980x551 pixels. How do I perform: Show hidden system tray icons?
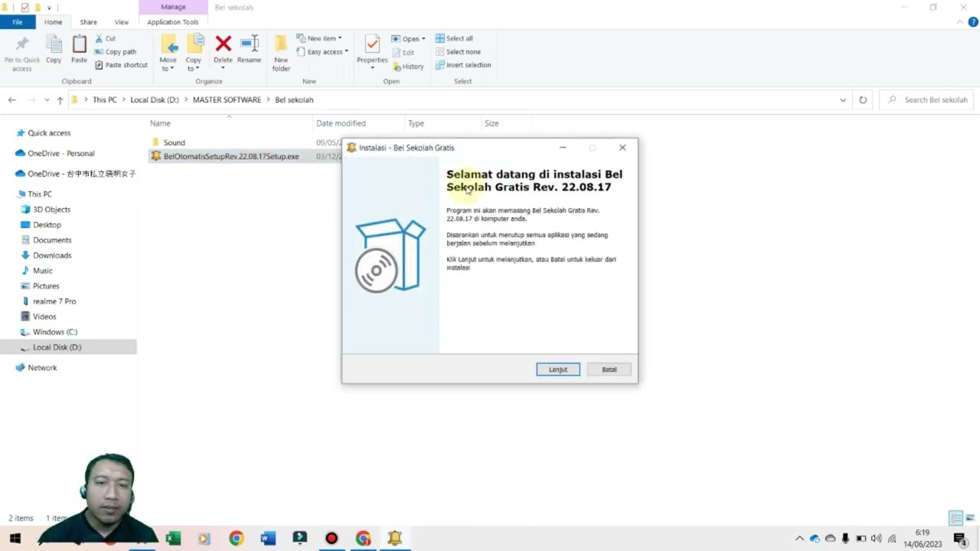click(x=799, y=539)
